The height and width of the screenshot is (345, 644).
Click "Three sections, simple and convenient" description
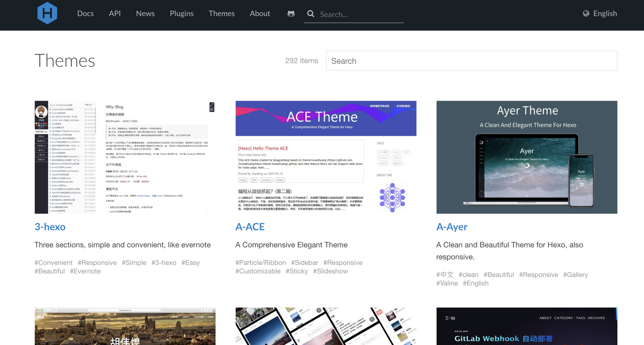123,245
